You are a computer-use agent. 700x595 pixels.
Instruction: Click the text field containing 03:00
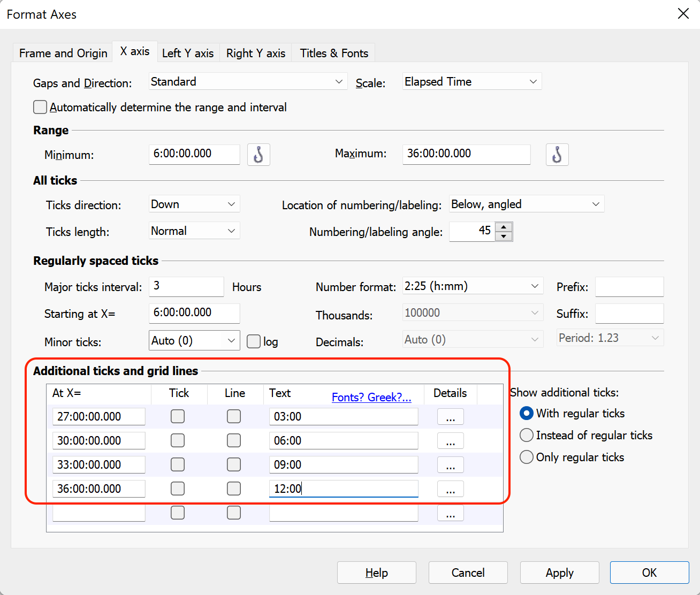344,416
